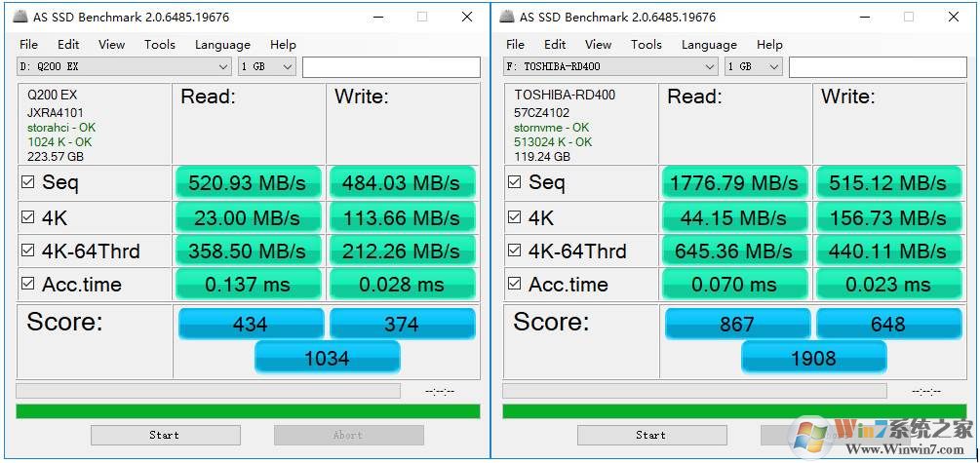Open the Edit menu in the Q200 EX window
Image resolution: width=980 pixels, height=463 pixels.
coord(68,45)
